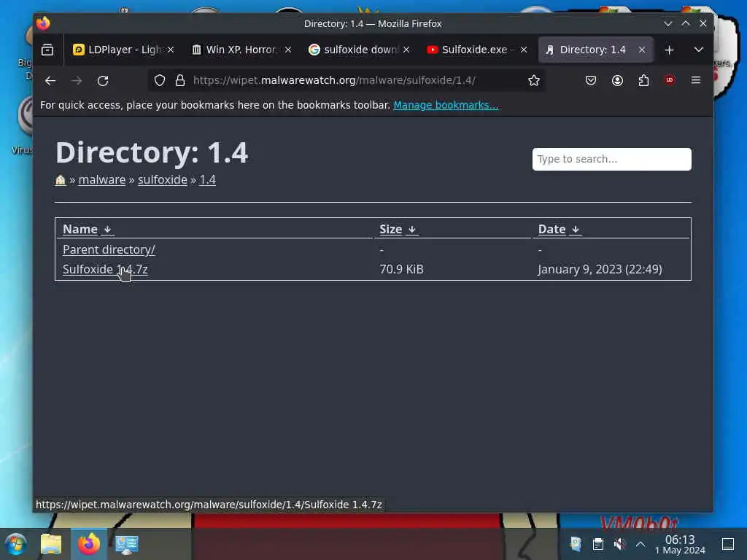This screenshot has height=560, width=747.
Task: Show desktop button on taskbar
Action: [x=727, y=544]
